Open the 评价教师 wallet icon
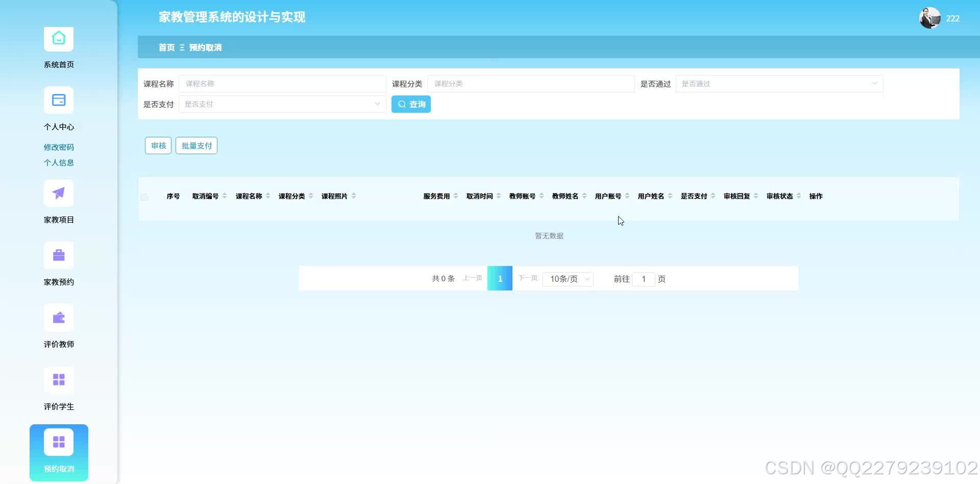The image size is (980, 484). tap(59, 318)
